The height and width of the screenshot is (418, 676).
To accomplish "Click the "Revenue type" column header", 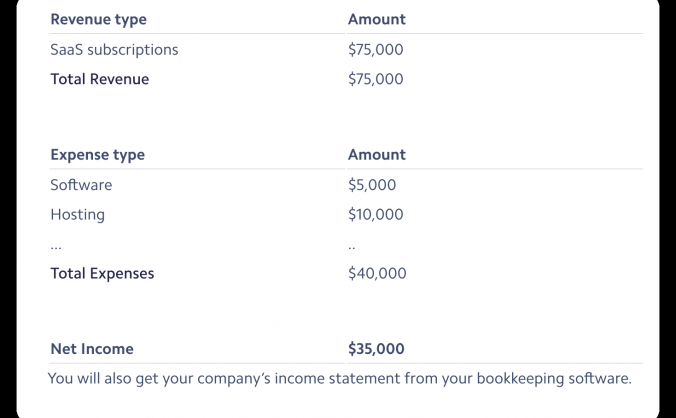I will click(96, 20).
